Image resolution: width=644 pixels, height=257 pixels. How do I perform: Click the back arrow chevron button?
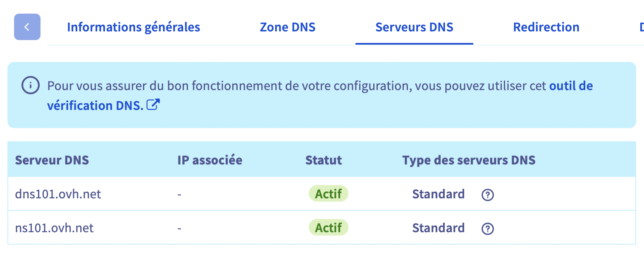27,27
